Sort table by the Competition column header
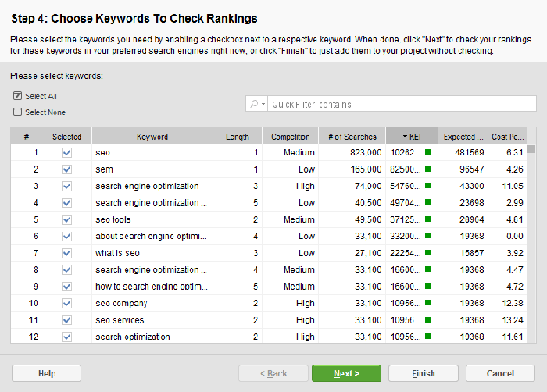The image size is (547, 392). 290,137
